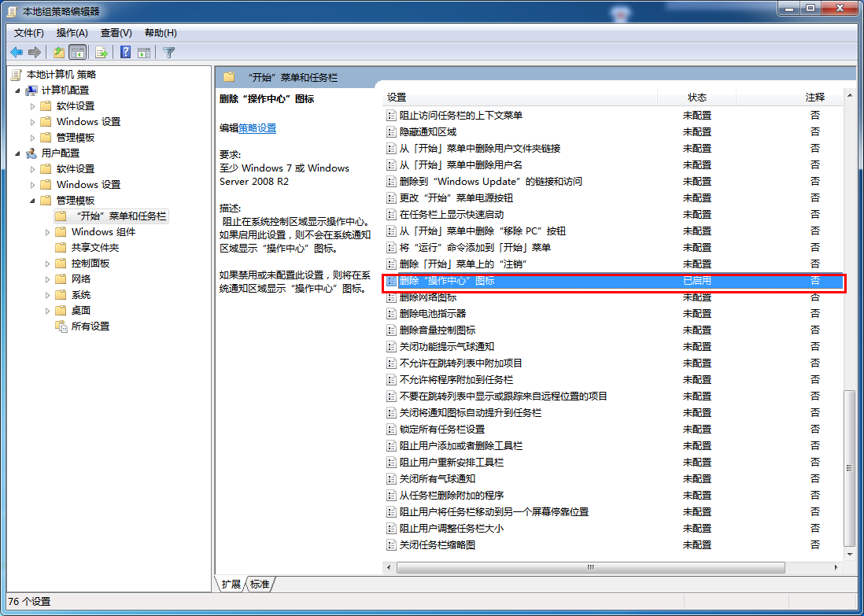Expand 管理模板 under 计算机配置
Screen dimensions: 864x616
pos(32,138)
